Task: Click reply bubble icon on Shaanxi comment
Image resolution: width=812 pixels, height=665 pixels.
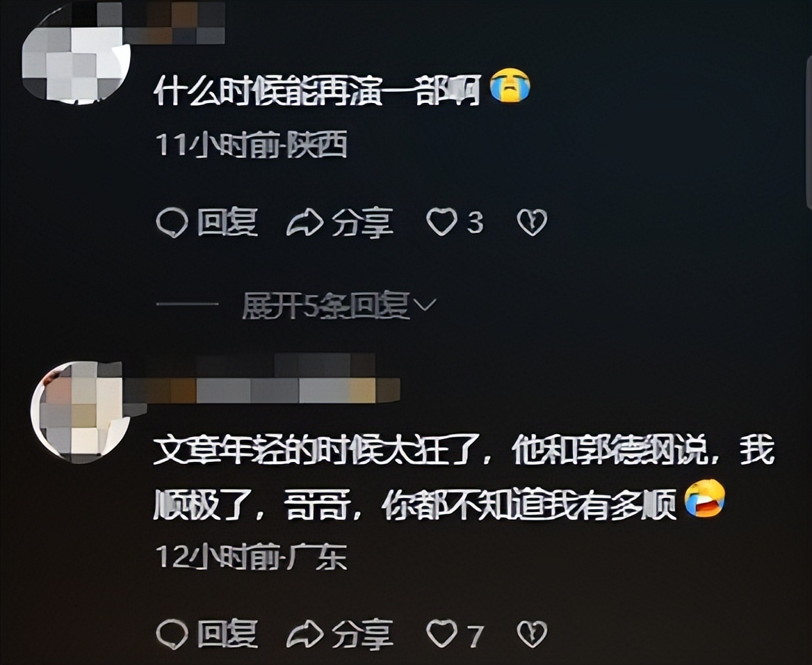Action: click(x=172, y=223)
